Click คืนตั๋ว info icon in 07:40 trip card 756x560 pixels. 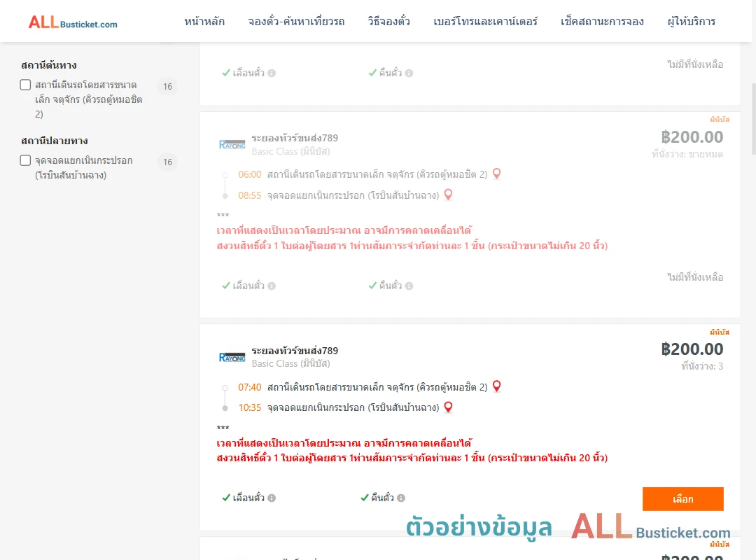coord(401,498)
